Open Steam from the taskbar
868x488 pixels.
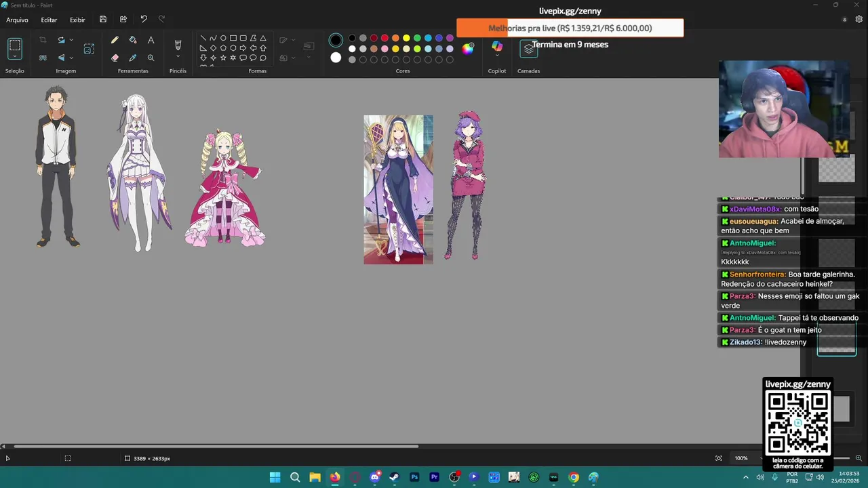395,477
